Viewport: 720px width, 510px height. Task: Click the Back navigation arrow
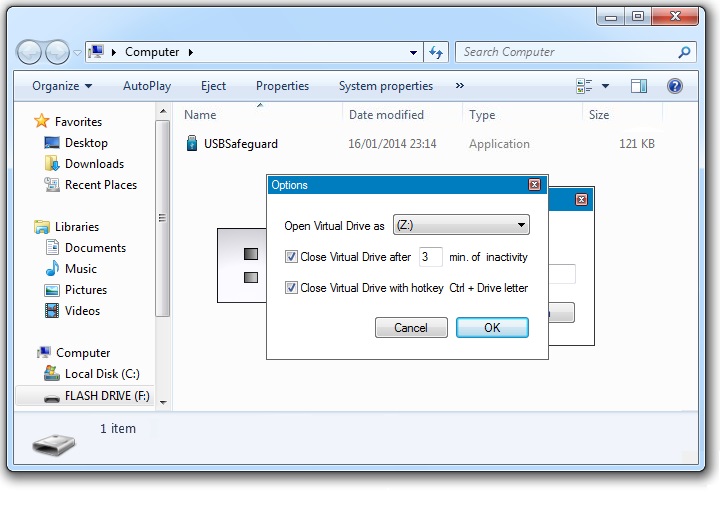point(30,52)
